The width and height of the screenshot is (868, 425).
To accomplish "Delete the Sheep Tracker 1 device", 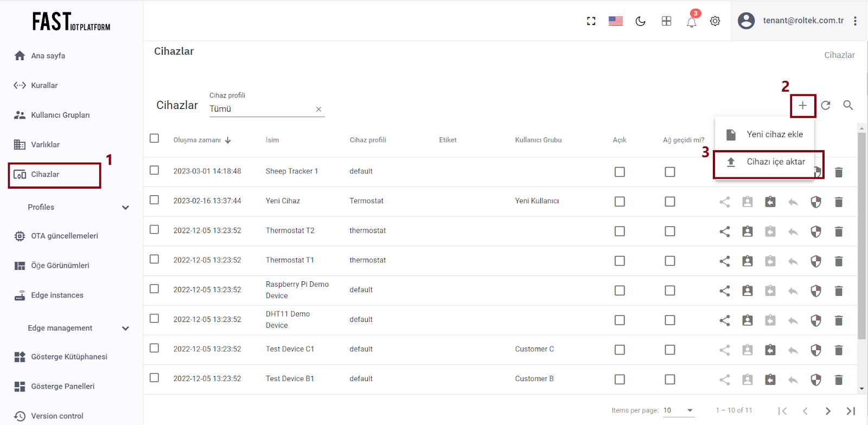I will tap(839, 172).
